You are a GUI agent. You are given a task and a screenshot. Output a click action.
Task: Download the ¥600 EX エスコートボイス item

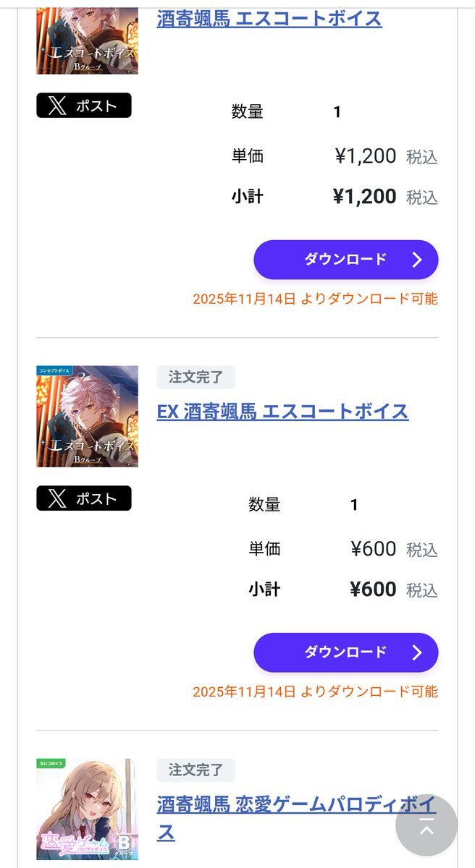345,652
